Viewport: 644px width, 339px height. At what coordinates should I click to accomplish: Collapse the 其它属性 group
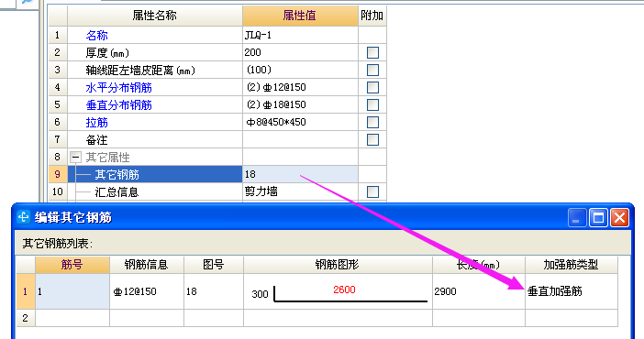click(75, 158)
